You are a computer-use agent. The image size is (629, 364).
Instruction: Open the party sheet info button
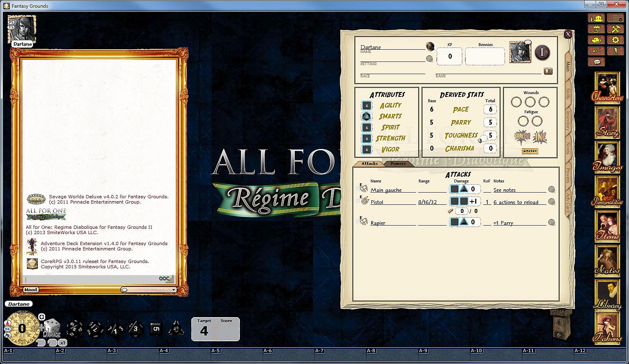point(596,18)
